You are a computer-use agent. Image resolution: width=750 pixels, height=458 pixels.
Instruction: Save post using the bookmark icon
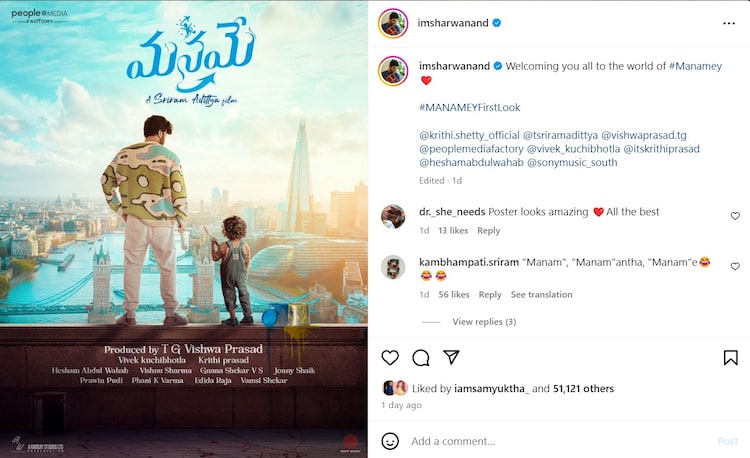click(730, 358)
